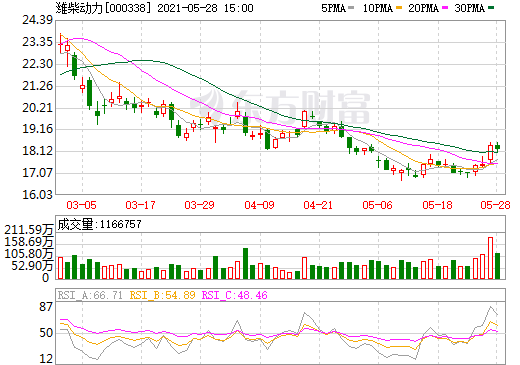Screen dimensions: 520x365
Task: Click the 03-17 date label
Action: (x=140, y=205)
